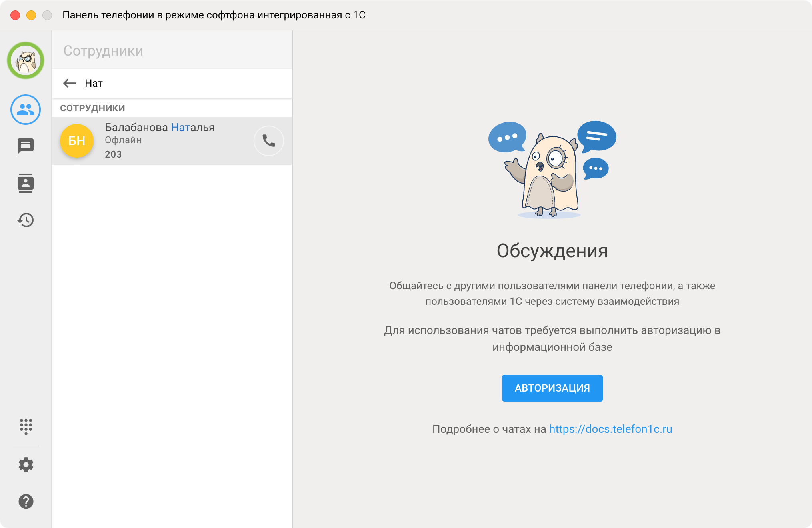
Task: Click the АВТОРИЗАЦИЯ button
Action: [x=552, y=388]
